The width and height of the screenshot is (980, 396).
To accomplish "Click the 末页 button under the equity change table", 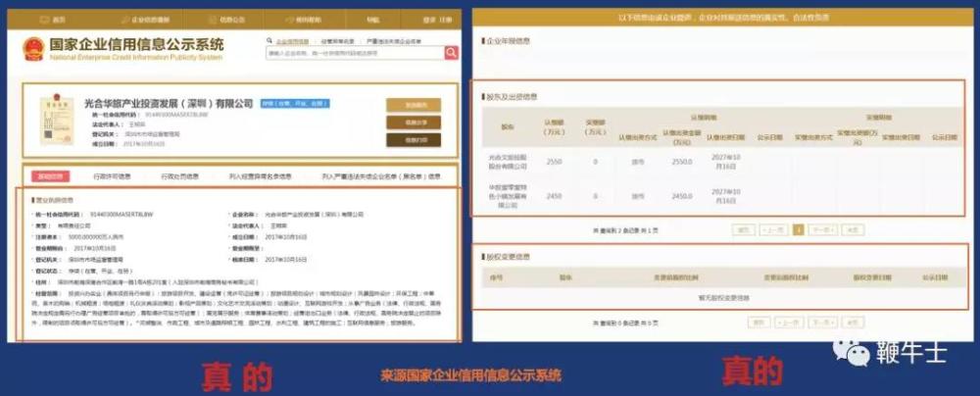I will [853, 322].
